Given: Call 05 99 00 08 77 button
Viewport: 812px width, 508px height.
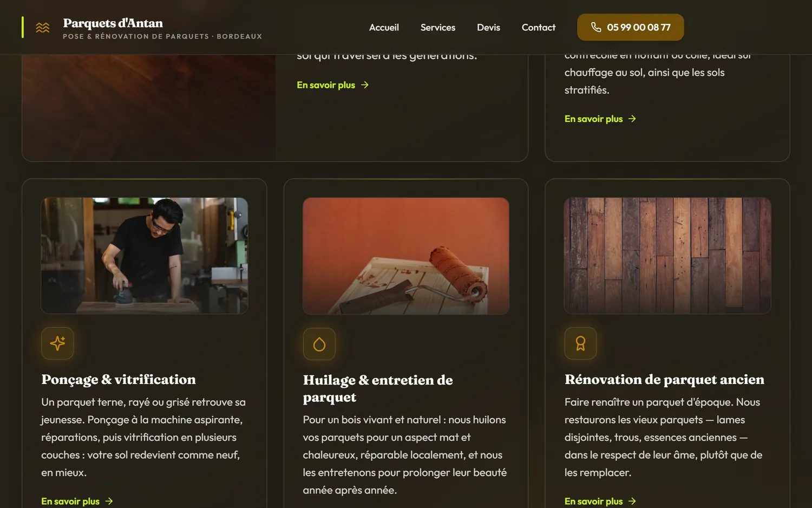Looking at the screenshot, I should [631, 27].
